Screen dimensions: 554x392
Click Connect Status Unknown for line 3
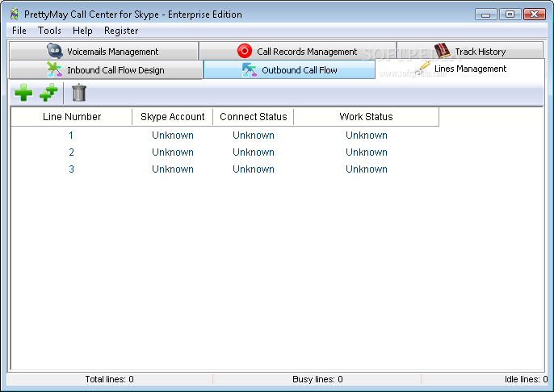coord(254,169)
